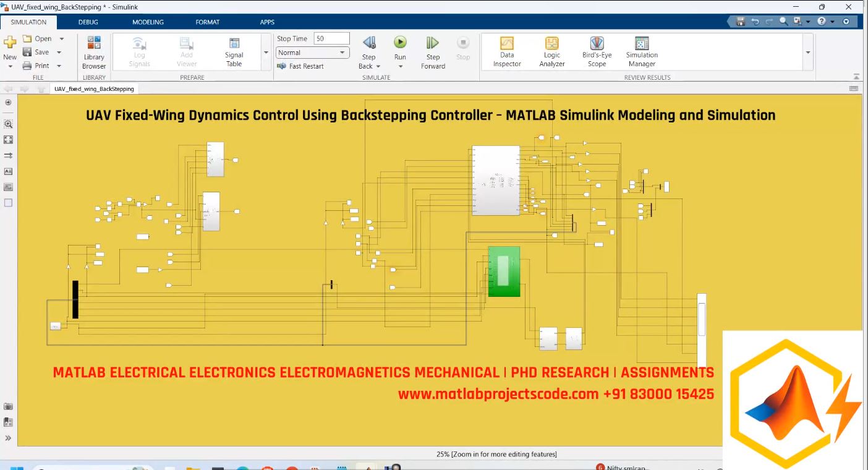Click the Step Forward simulation icon
Screen dimensions: 868x470
click(432, 51)
